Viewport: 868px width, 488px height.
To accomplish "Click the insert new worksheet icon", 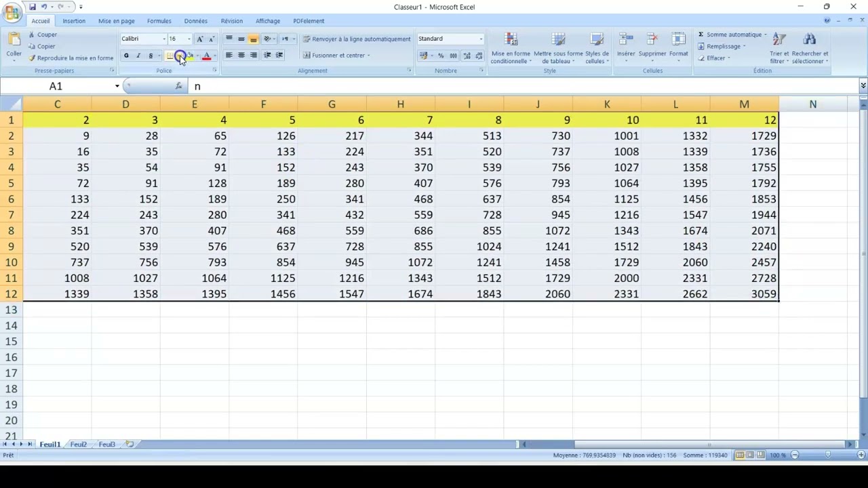I will pos(130,445).
